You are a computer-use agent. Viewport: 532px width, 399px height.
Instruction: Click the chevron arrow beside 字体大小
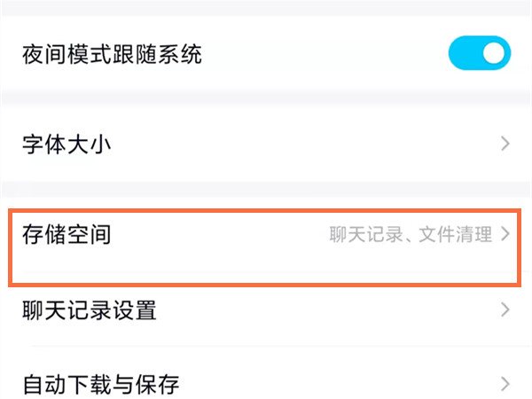point(505,144)
